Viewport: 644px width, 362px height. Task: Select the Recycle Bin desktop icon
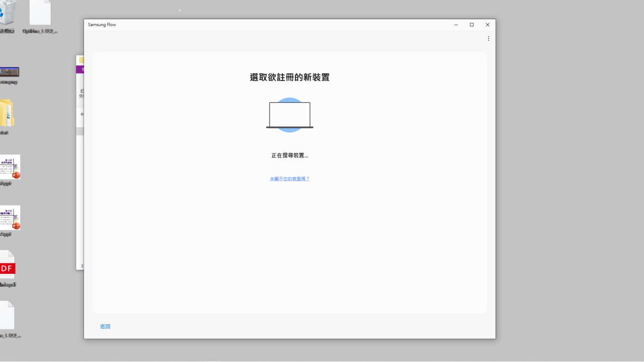coord(8,13)
